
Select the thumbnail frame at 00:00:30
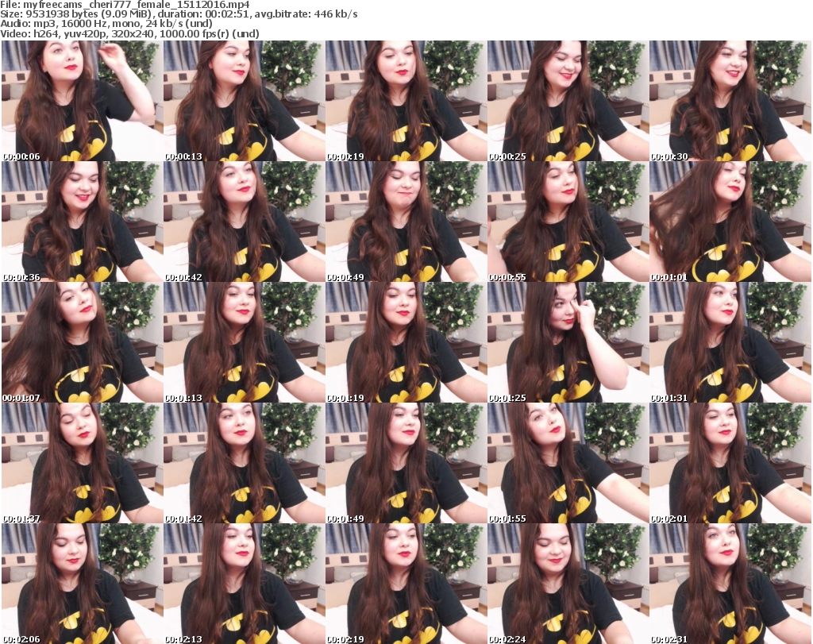tap(730, 101)
